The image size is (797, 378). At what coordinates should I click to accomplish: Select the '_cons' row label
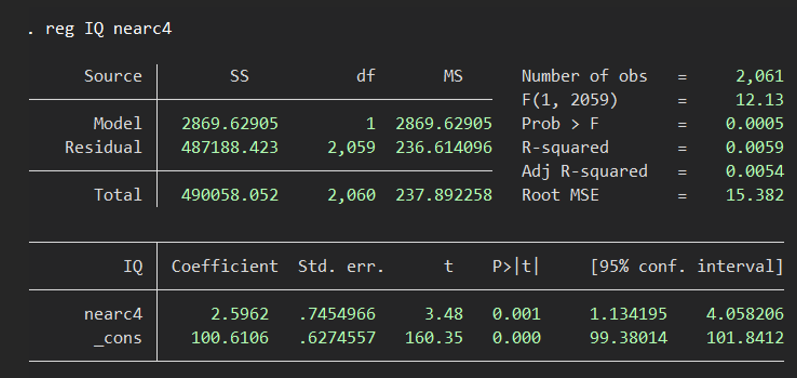click(x=117, y=338)
